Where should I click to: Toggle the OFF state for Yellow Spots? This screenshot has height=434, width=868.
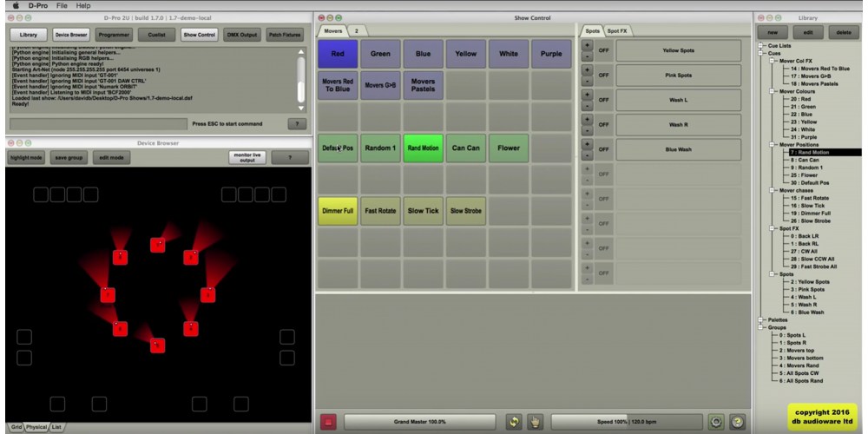point(603,50)
